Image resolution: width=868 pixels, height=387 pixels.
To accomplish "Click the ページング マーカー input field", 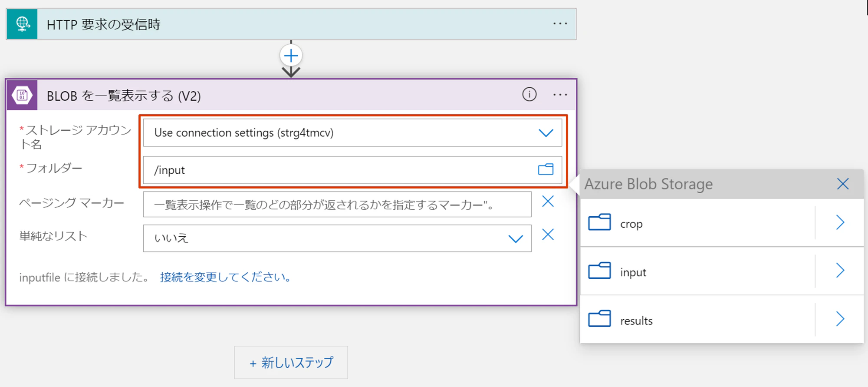I will (337, 205).
